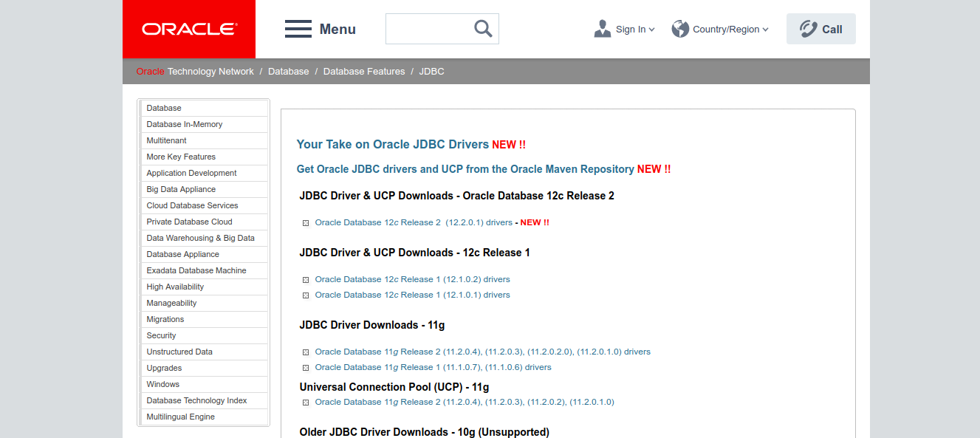Click the search magnifier icon

click(483, 29)
